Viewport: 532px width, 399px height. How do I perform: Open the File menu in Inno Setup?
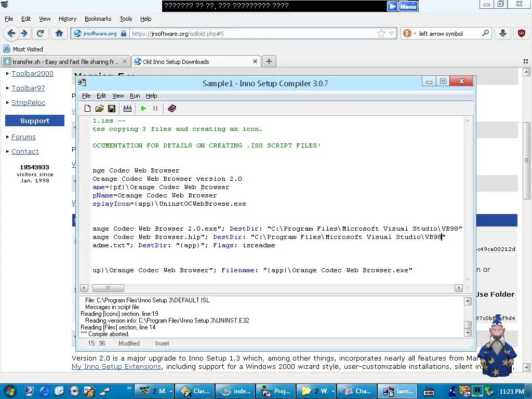pos(86,96)
